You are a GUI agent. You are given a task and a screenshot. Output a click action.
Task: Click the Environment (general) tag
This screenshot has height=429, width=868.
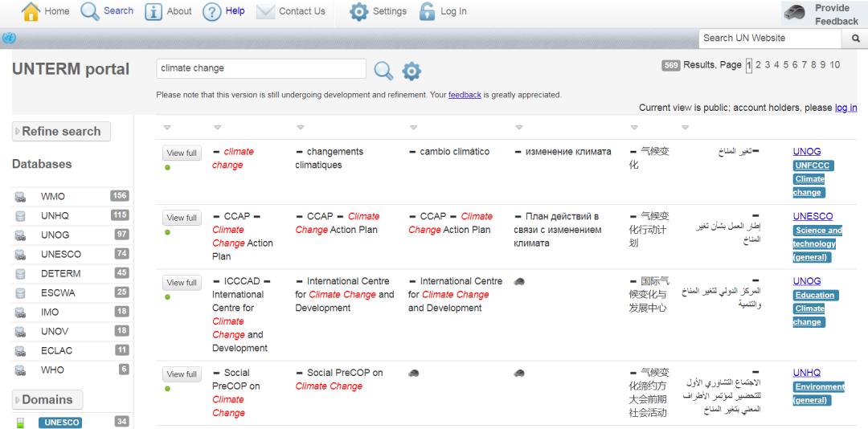pyautogui.click(x=819, y=393)
